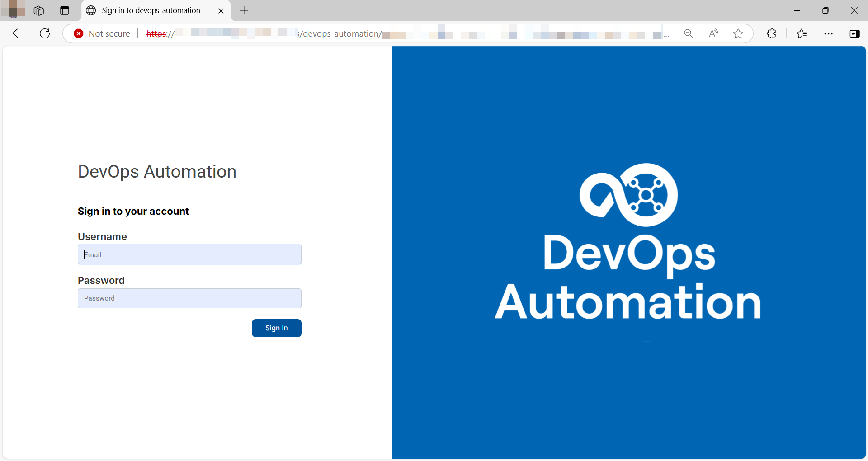Open the browser Extensions icon
This screenshot has height=461, width=868.
pos(771,33)
